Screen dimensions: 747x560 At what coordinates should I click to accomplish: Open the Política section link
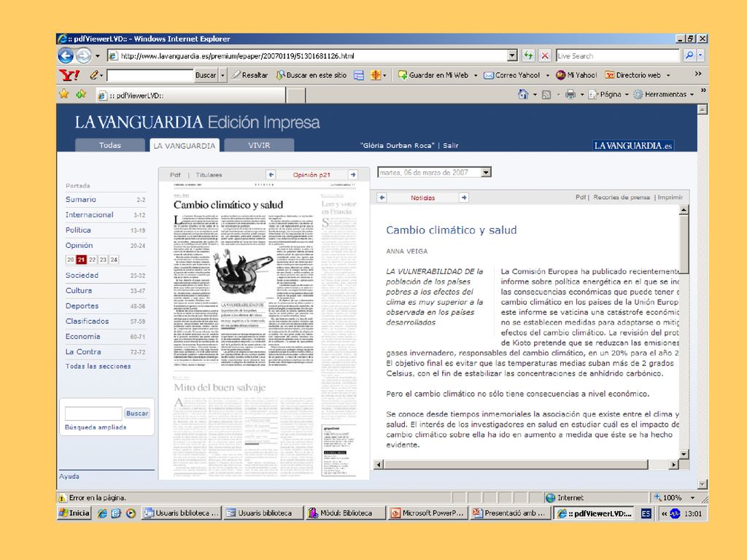pyautogui.click(x=77, y=230)
